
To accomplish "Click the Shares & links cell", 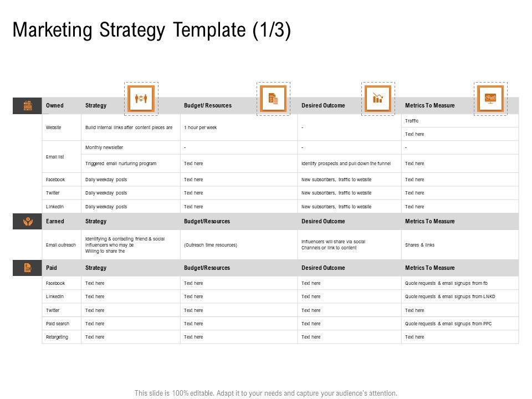I will (420, 244).
